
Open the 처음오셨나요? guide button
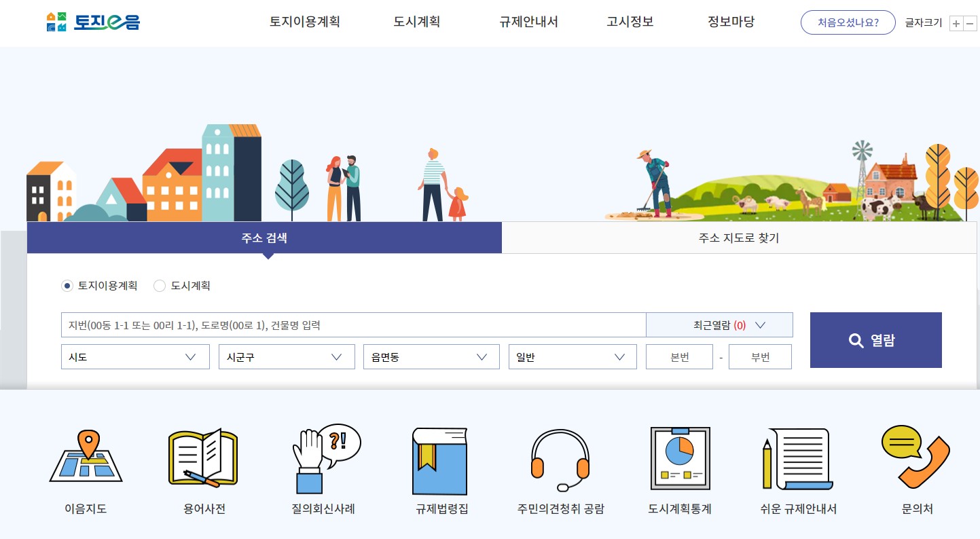pyautogui.click(x=848, y=22)
